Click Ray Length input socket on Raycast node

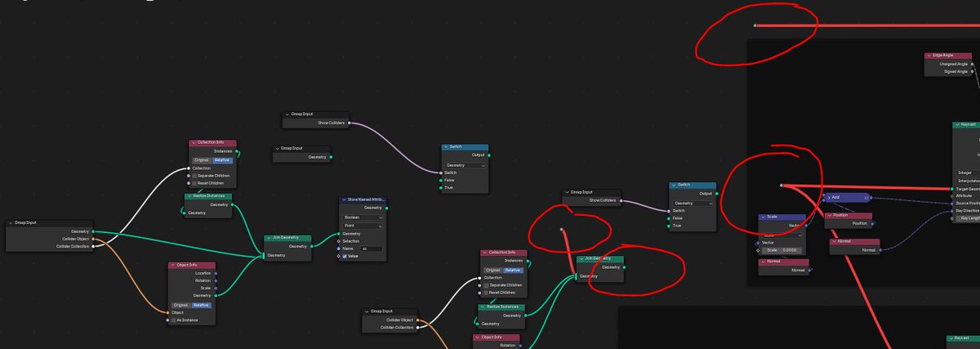(x=954, y=217)
